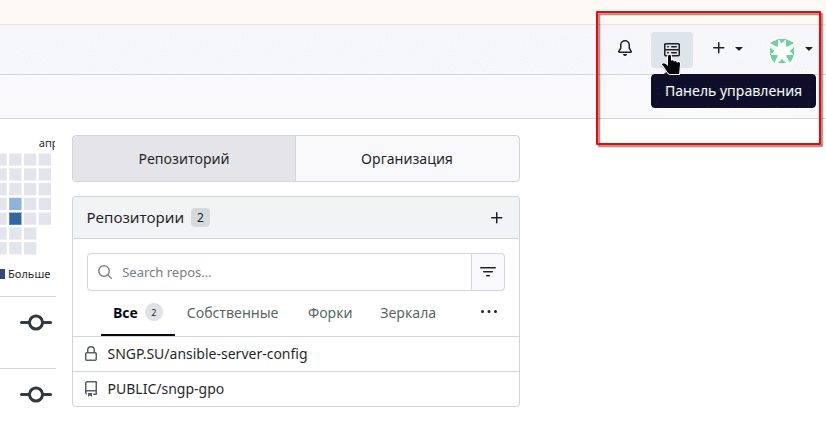Viewport: 826px width, 426px height.
Task: Click the upper commit icon in activity feed
Action: (x=36, y=322)
